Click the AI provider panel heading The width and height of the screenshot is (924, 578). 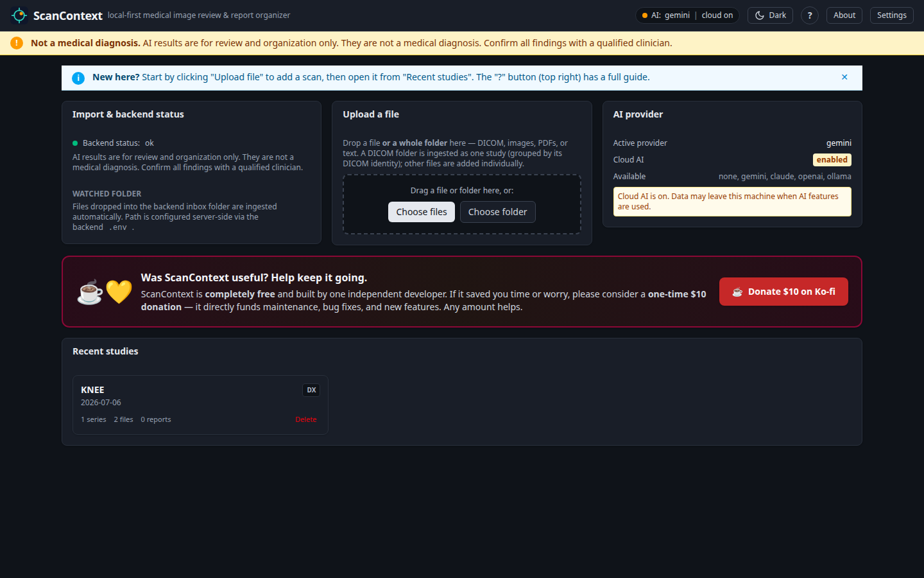pyautogui.click(x=638, y=114)
